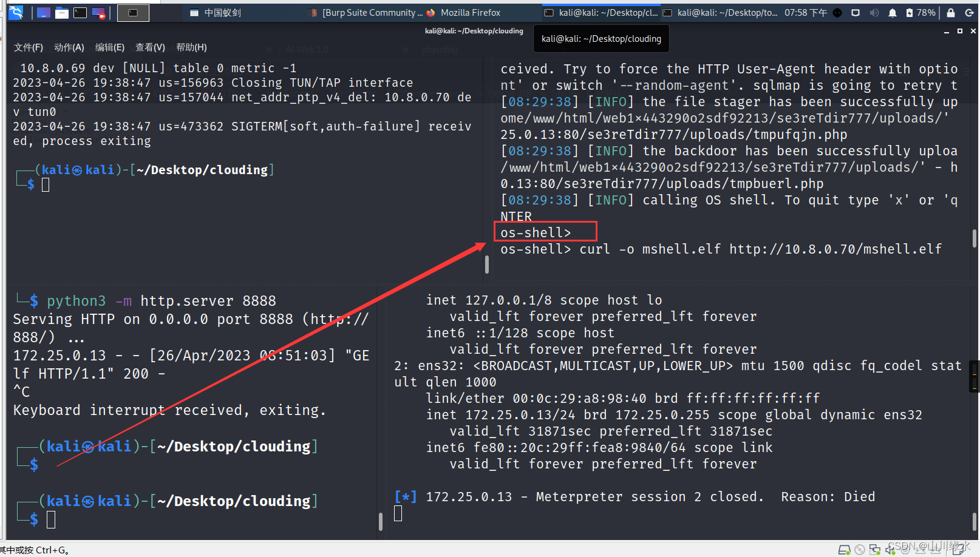The image size is (980, 557).
Task: Click the sqlmap curl mshell.elf command line
Action: pyautogui.click(x=721, y=249)
